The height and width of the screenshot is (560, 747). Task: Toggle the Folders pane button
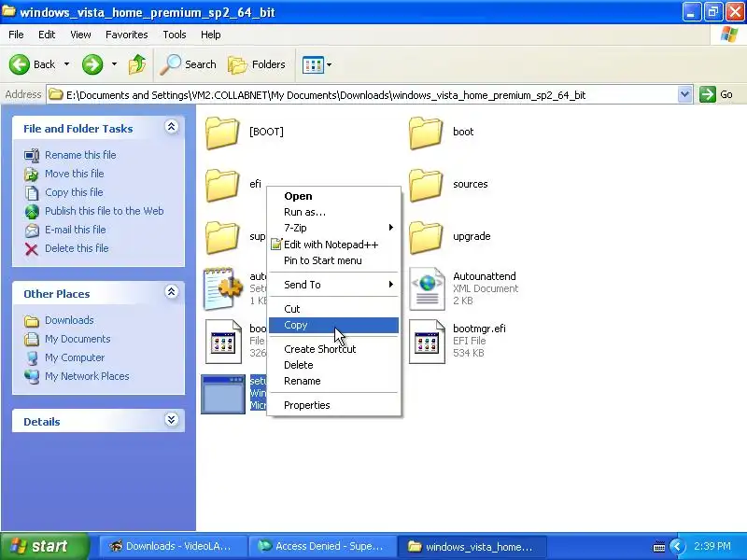[257, 64]
